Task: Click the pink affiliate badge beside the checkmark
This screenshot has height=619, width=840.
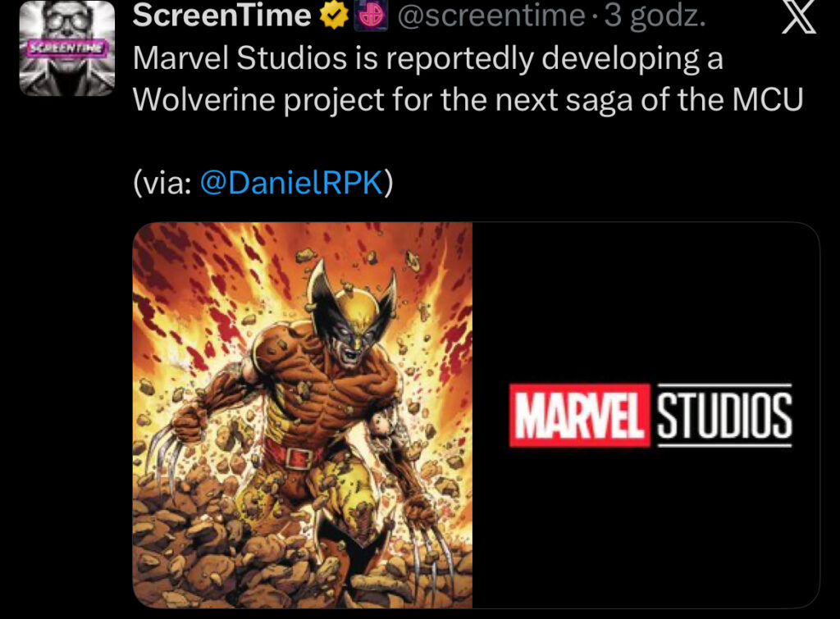Action: [372, 16]
